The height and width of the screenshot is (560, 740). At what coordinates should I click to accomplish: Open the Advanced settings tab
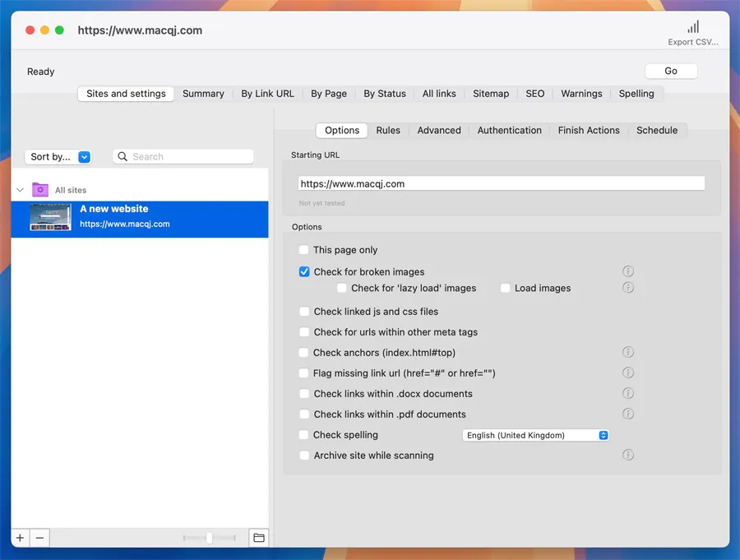[x=439, y=130]
